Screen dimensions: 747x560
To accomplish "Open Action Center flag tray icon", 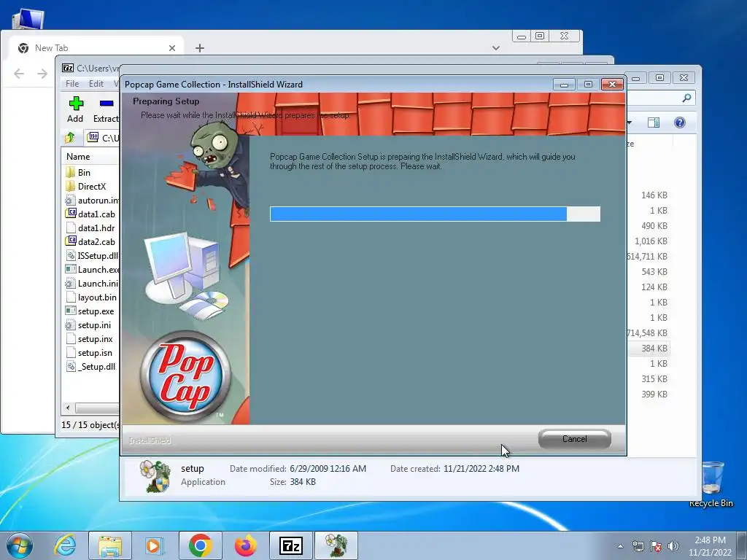I will 656,546.
